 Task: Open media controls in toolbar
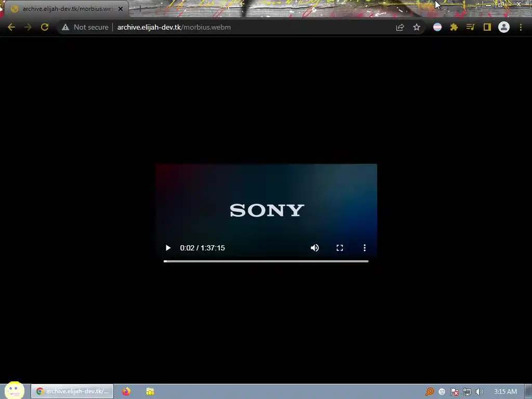[470, 27]
